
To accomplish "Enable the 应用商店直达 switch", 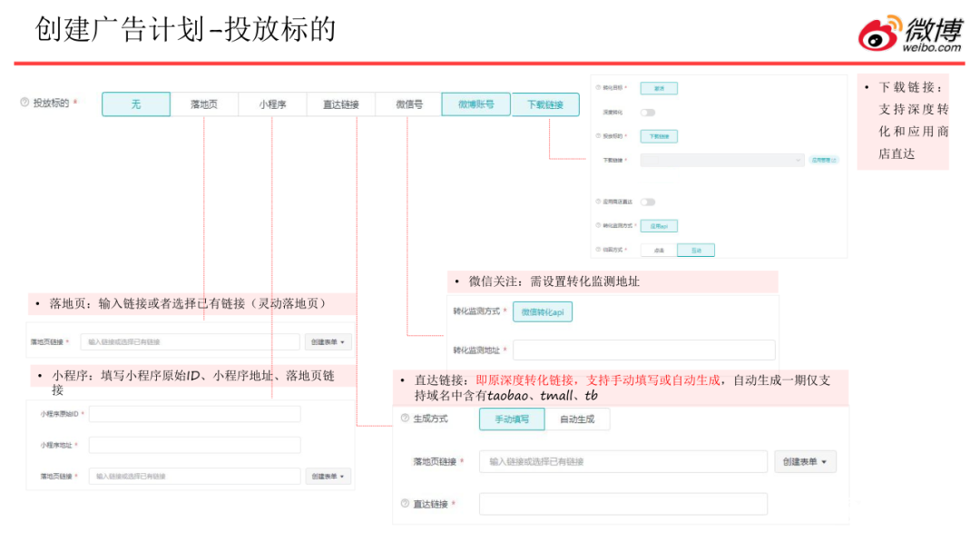I will coord(648,202).
